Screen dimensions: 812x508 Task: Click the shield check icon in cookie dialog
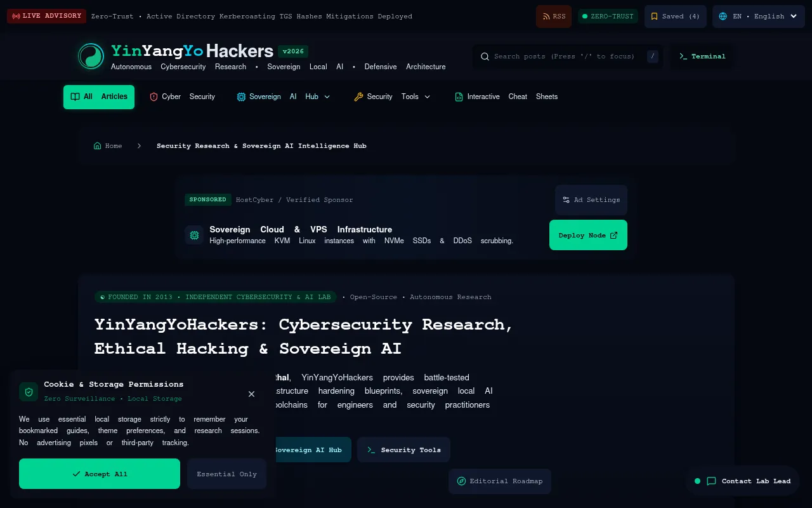(29, 392)
